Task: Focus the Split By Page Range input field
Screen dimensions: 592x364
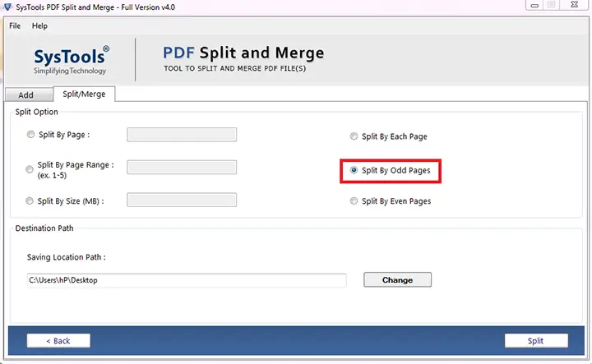Action: (182, 167)
